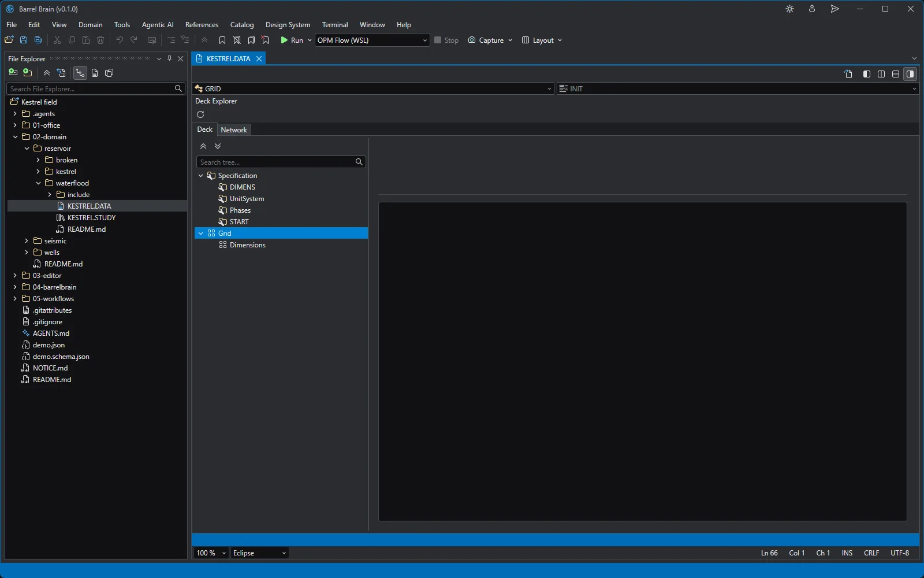Toggle the right-panel layout button

coord(910,74)
